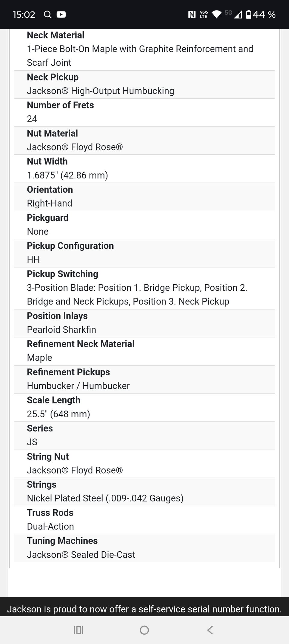Tap the Scale Length value 25.5" (648 mm)
Screen dimensions: 289x644
click(58, 414)
